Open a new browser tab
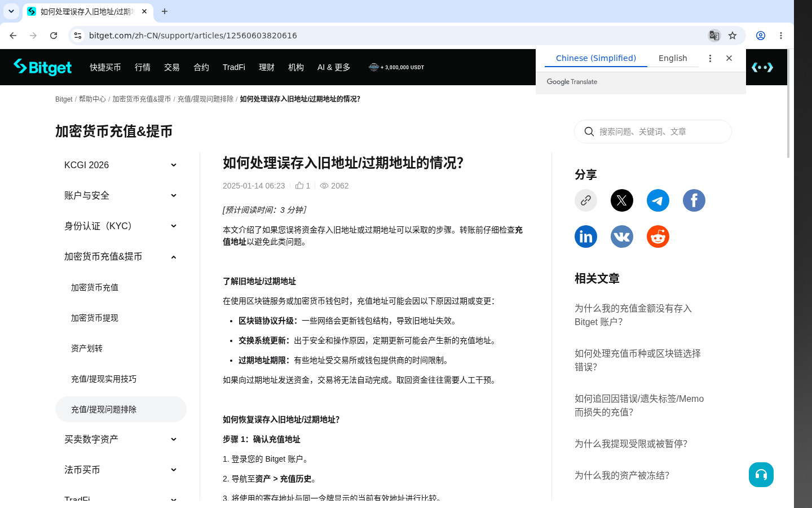 [x=165, y=11]
